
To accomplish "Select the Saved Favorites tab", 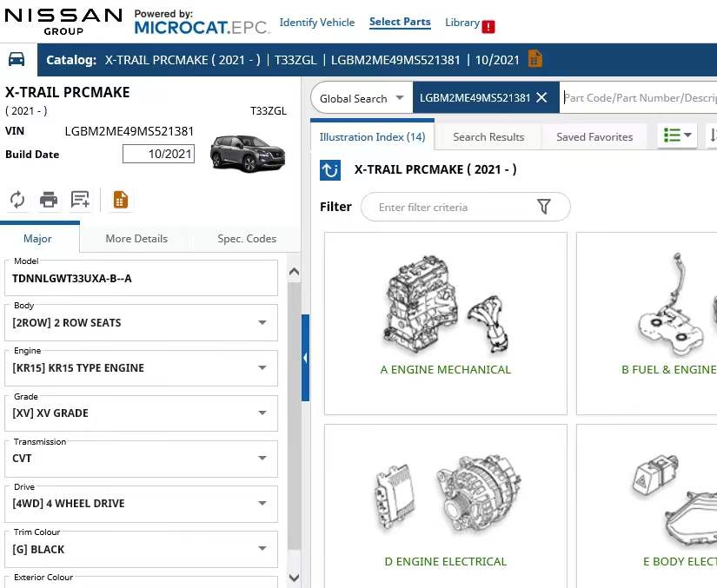I will click(x=594, y=136).
